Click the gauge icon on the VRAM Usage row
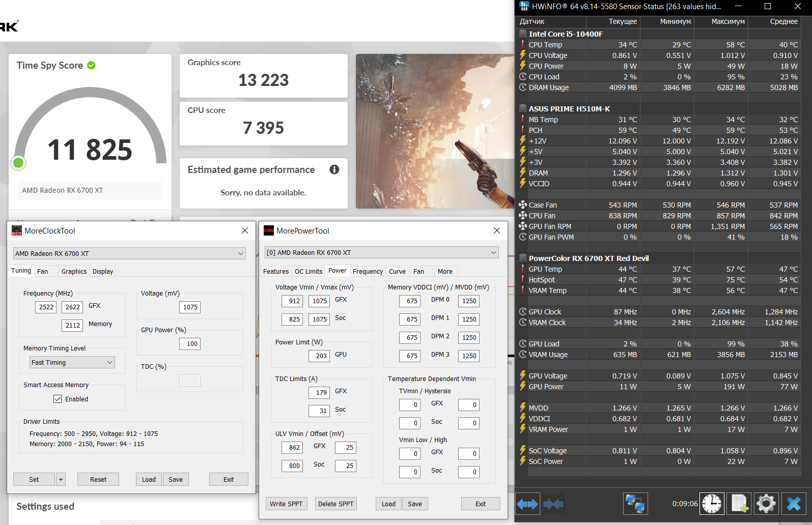 point(523,355)
